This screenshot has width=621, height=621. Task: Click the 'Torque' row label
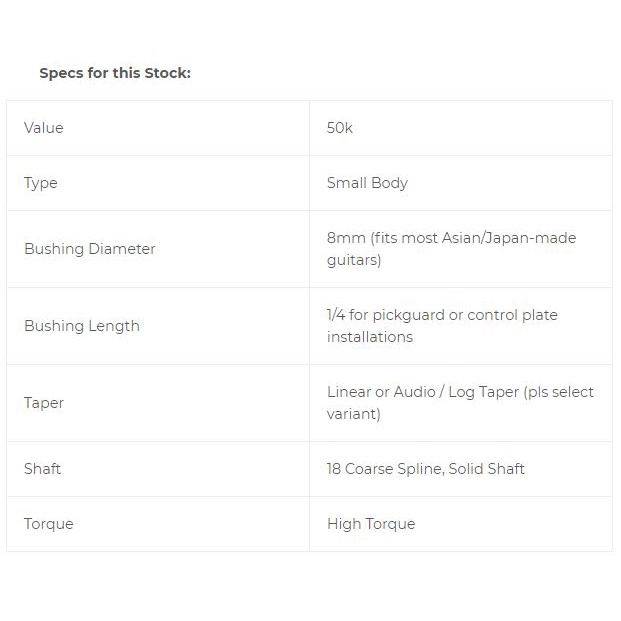point(49,524)
